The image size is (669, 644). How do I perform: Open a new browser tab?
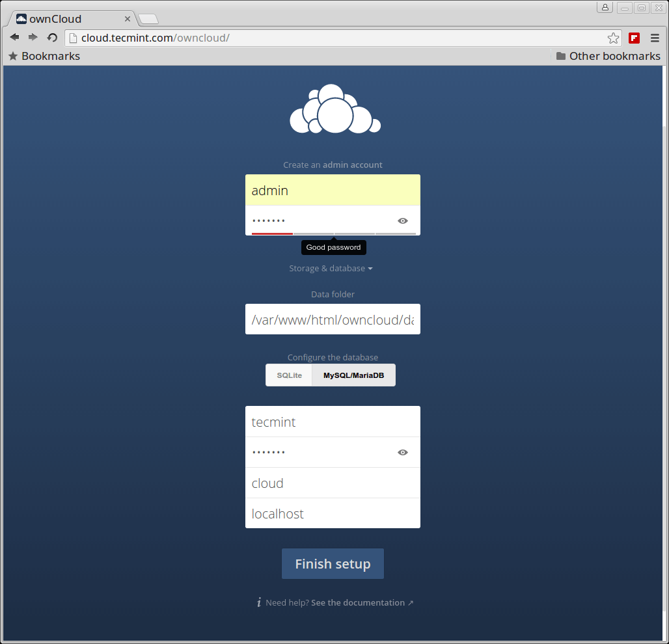coord(148,19)
